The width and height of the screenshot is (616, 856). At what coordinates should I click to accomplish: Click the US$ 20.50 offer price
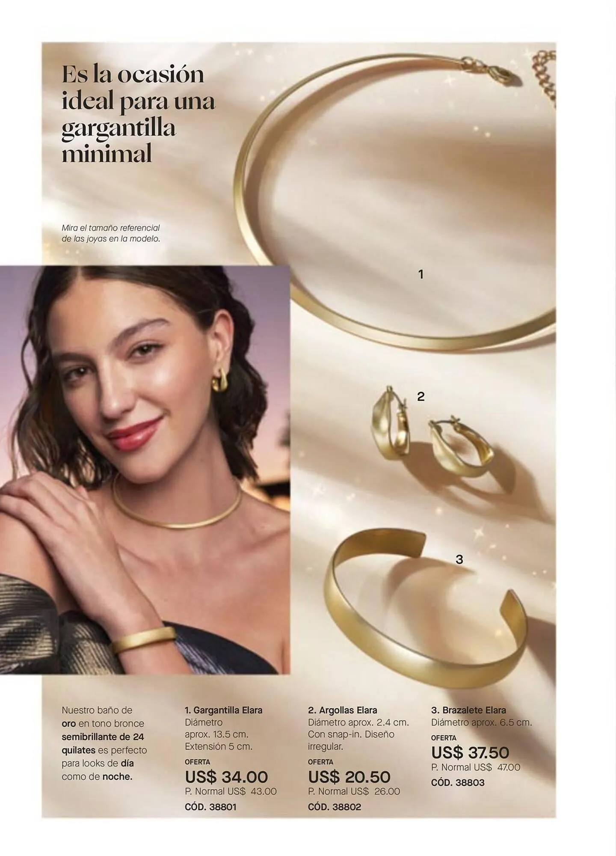(x=349, y=777)
